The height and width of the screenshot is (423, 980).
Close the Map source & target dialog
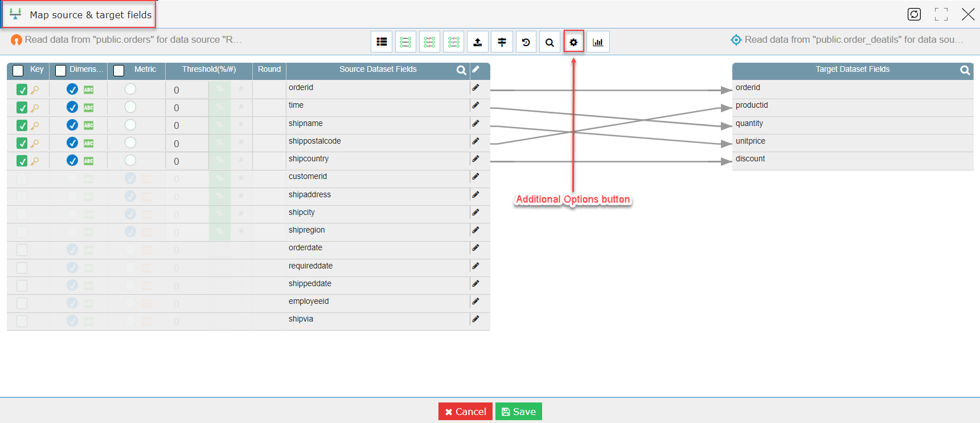point(968,14)
